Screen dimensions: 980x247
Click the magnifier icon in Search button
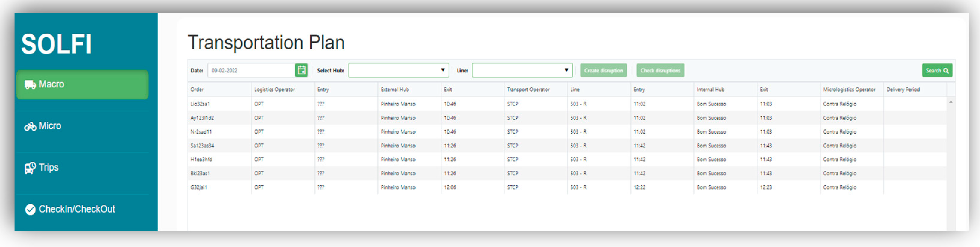pyautogui.click(x=946, y=71)
